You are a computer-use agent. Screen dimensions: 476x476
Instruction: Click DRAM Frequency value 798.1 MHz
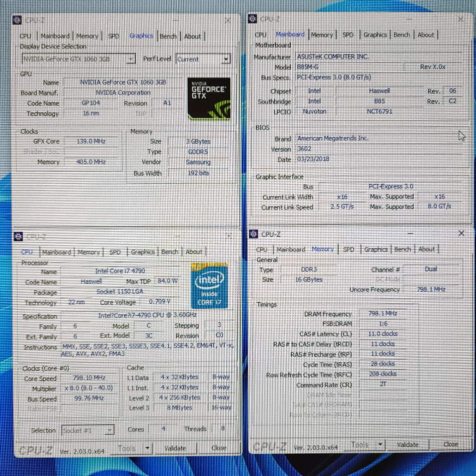click(x=383, y=314)
